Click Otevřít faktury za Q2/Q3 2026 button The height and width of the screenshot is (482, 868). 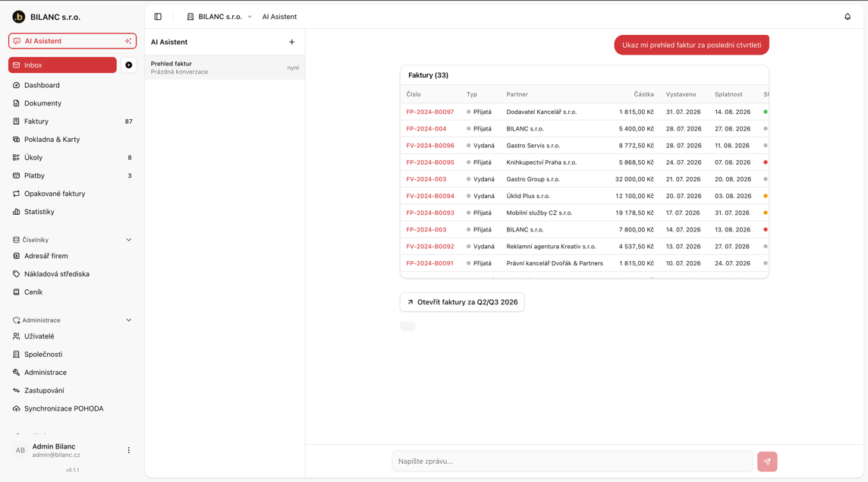click(462, 303)
